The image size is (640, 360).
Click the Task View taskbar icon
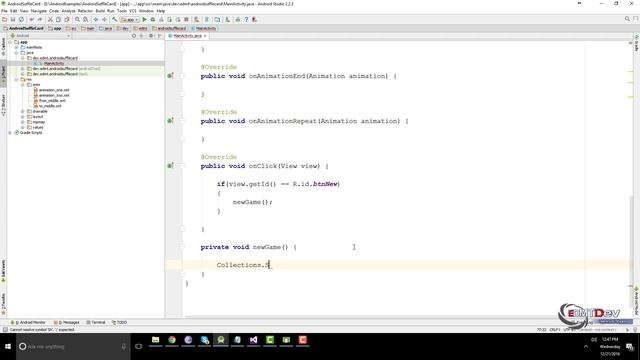click(x=139, y=347)
